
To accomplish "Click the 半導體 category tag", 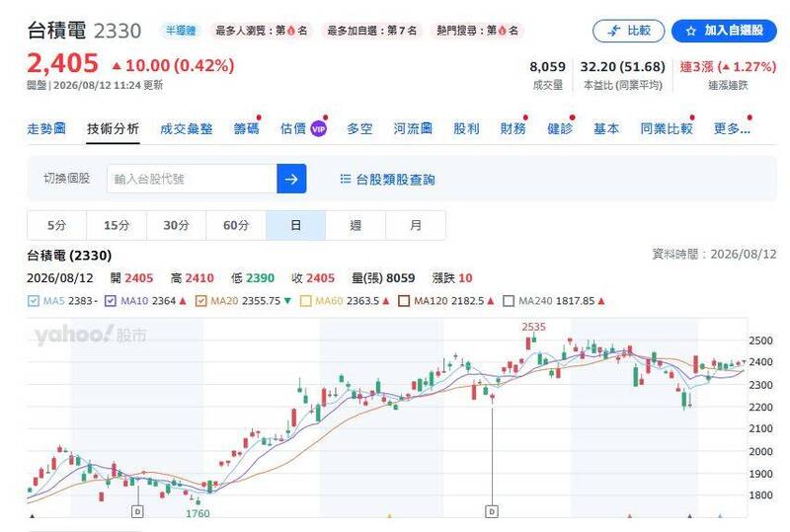I will [x=181, y=31].
